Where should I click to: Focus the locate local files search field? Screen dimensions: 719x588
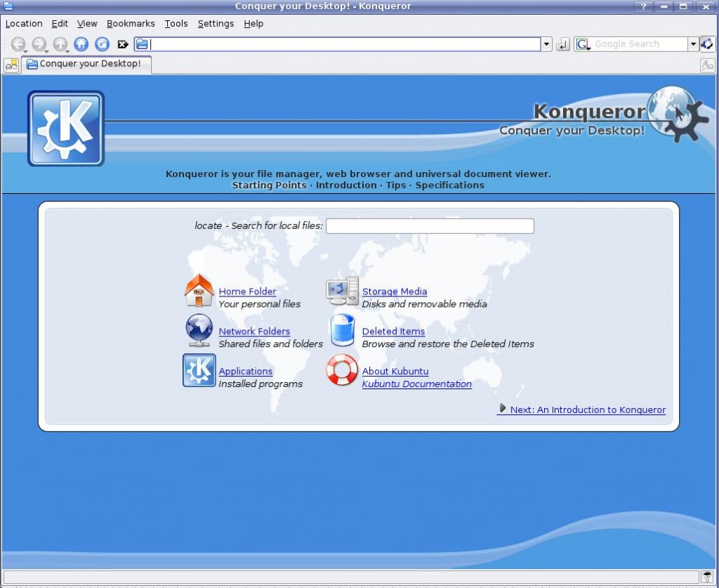point(430,226)
